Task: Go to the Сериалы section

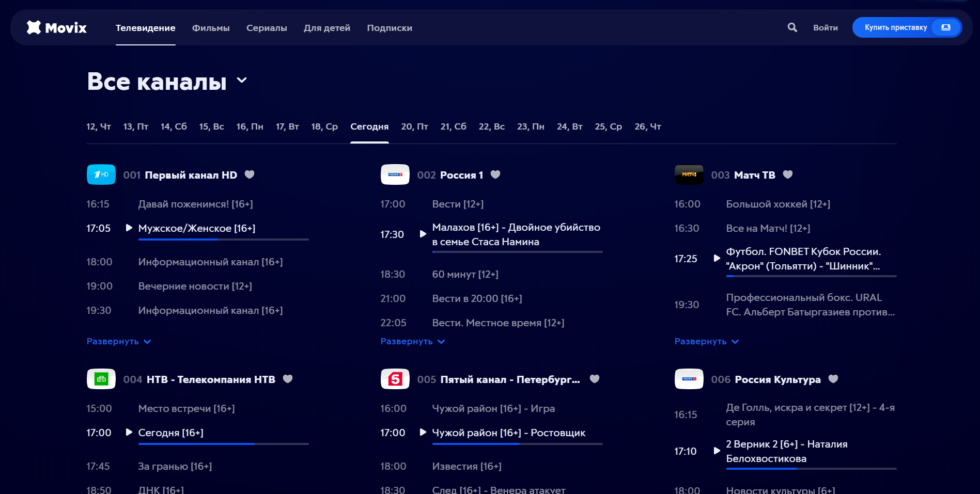Action: point(267,28)
